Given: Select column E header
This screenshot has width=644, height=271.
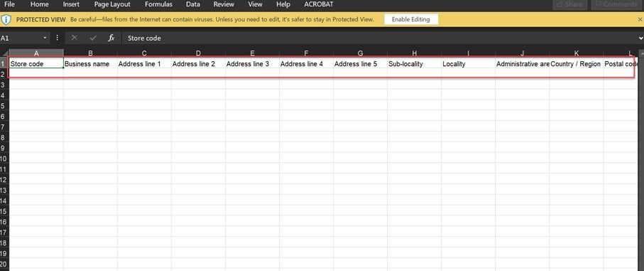Looking at the screenshot, I should [252, 53].
